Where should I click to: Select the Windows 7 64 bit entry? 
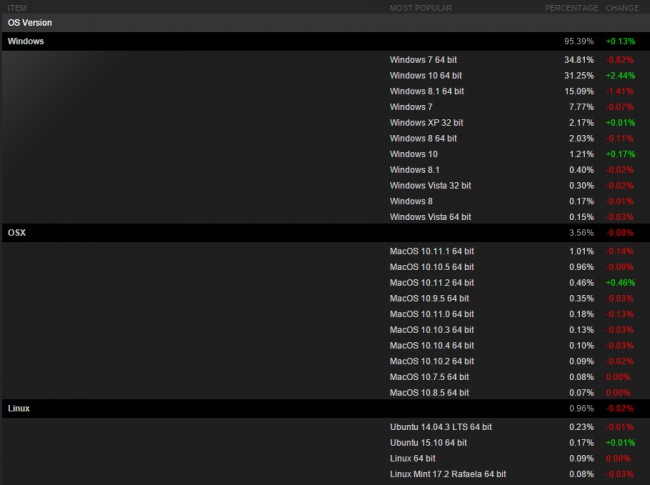(x=423, y=60)
